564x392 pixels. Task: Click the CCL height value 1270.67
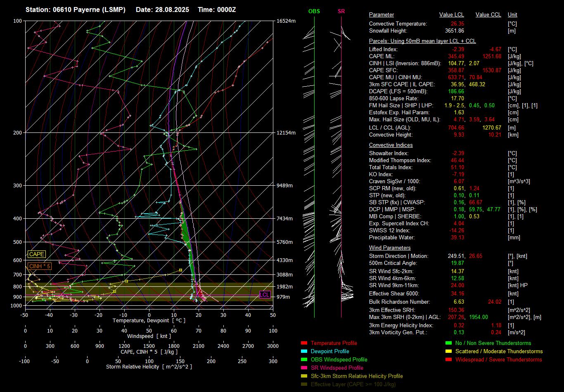492,128
